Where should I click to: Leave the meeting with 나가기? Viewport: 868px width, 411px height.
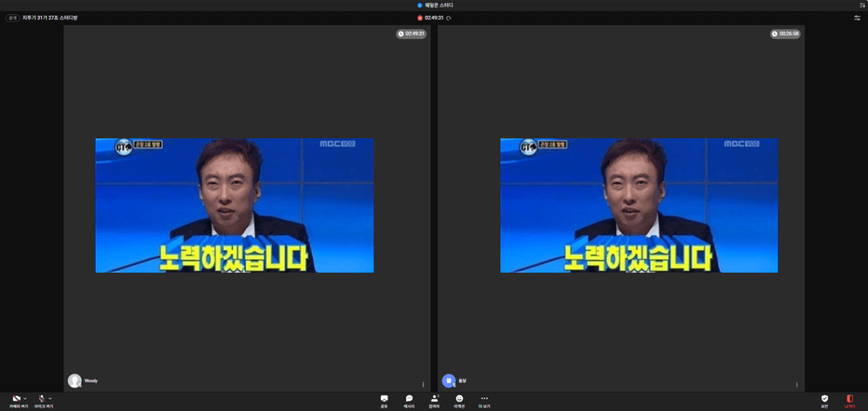coord(849,400)
